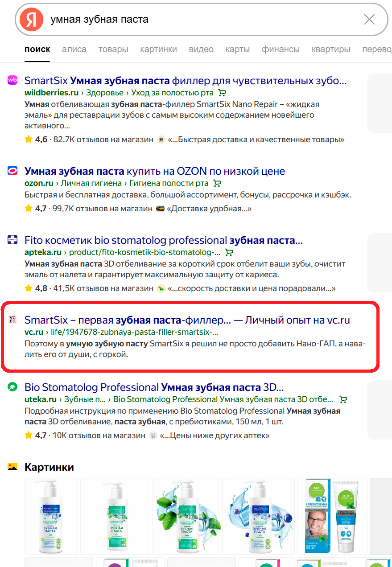The height and width of the screenshot is (567, 392).
Task: Open 'Уход за полостью рта' breadcrumb link
Action: (172, 93)
